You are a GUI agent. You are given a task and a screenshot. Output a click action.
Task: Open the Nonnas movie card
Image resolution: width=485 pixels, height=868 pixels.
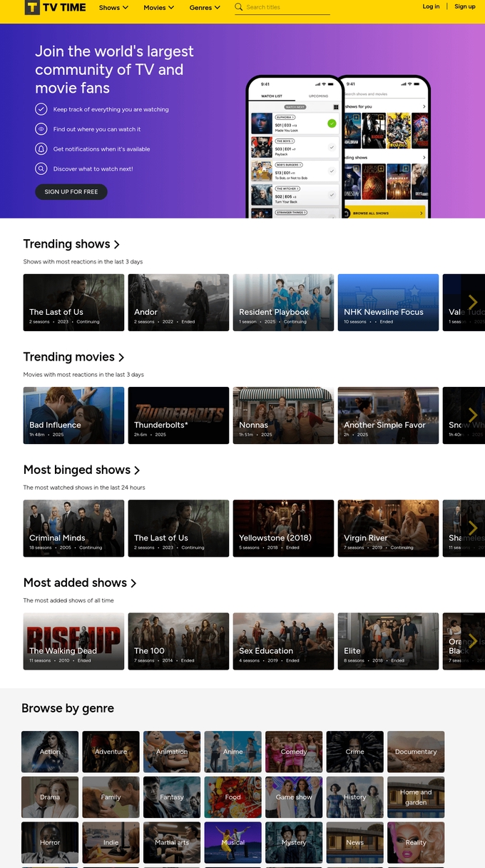tap(283, 415)
